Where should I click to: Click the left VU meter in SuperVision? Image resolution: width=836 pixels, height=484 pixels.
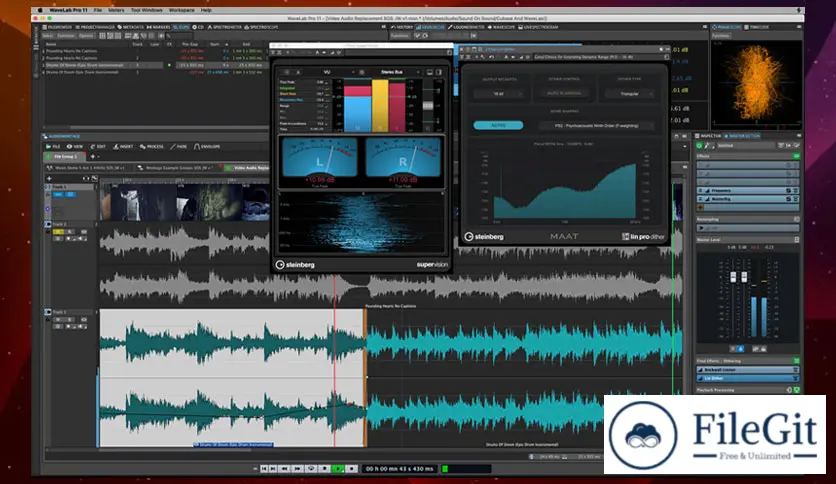(319, 157)
